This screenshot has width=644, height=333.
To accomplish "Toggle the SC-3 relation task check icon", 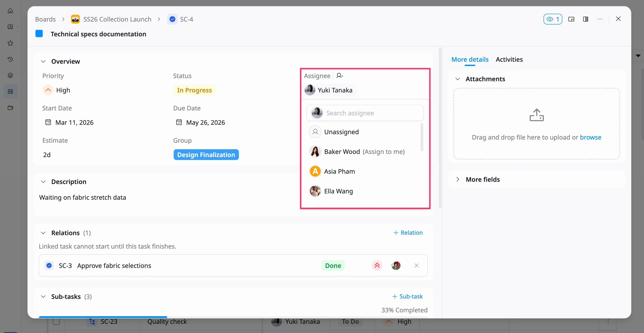I will pos(49,265).
